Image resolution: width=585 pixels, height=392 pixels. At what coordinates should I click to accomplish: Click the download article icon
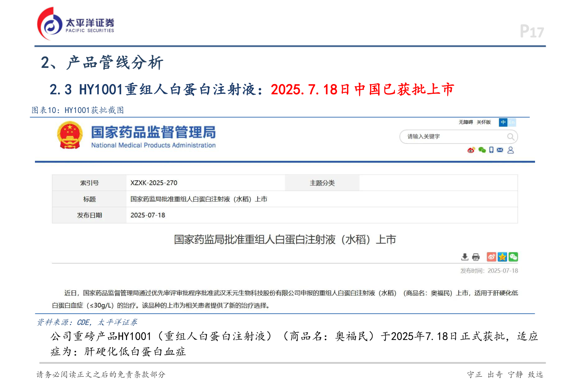[464, 257]
